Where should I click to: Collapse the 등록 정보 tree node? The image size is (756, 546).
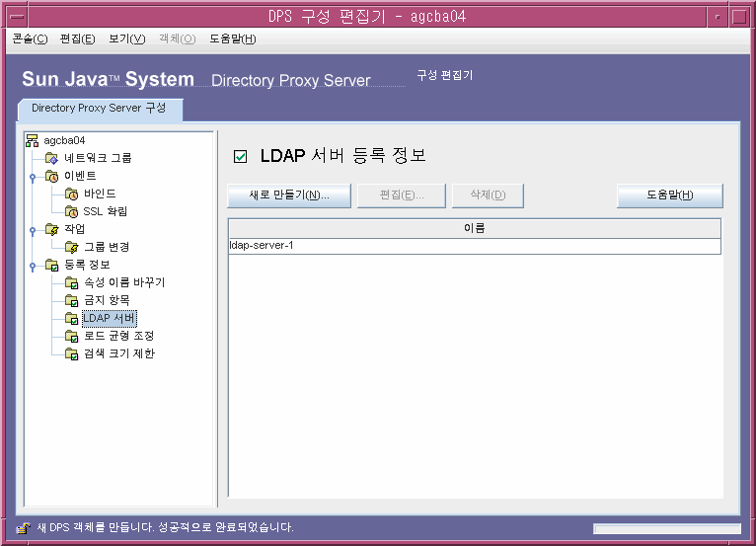pos(33,267)
